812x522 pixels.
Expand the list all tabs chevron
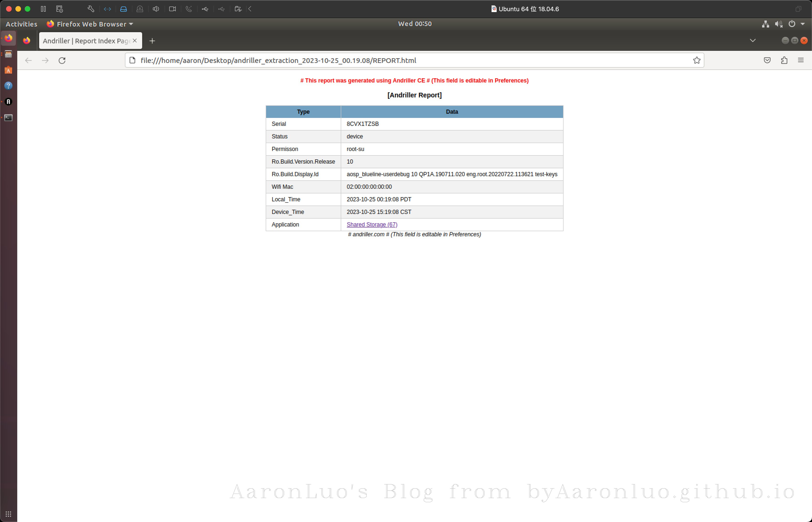click(753, 41)
